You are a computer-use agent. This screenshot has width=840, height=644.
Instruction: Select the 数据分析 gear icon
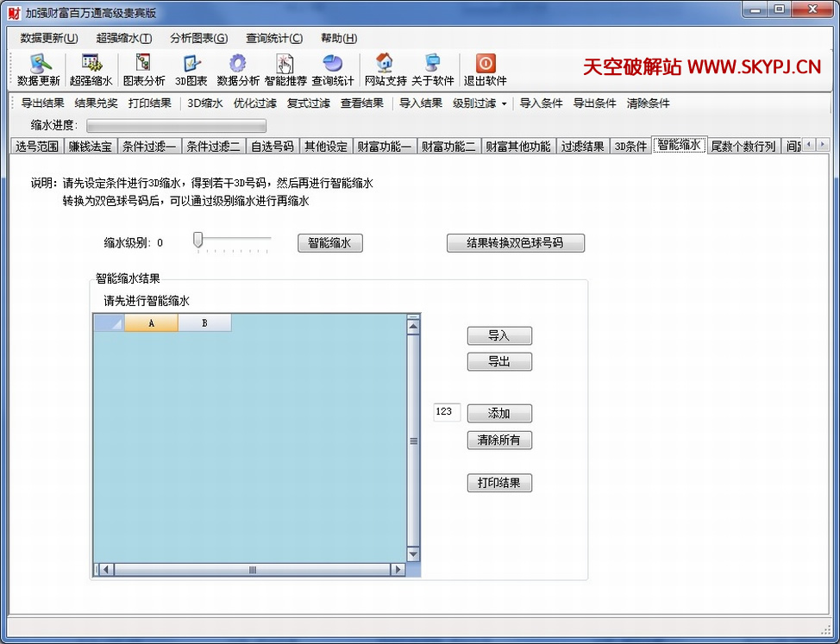click(237, 65)
